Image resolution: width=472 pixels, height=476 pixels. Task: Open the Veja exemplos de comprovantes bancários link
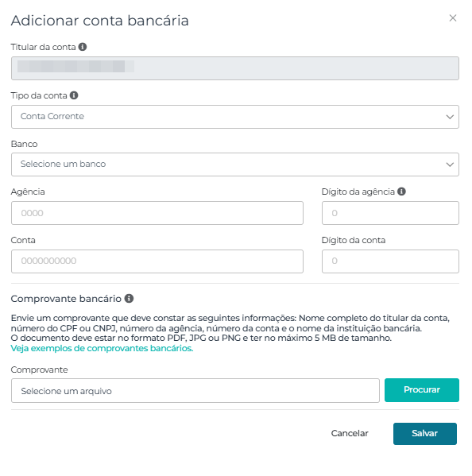pyautogui.click(x=102, y=348)
